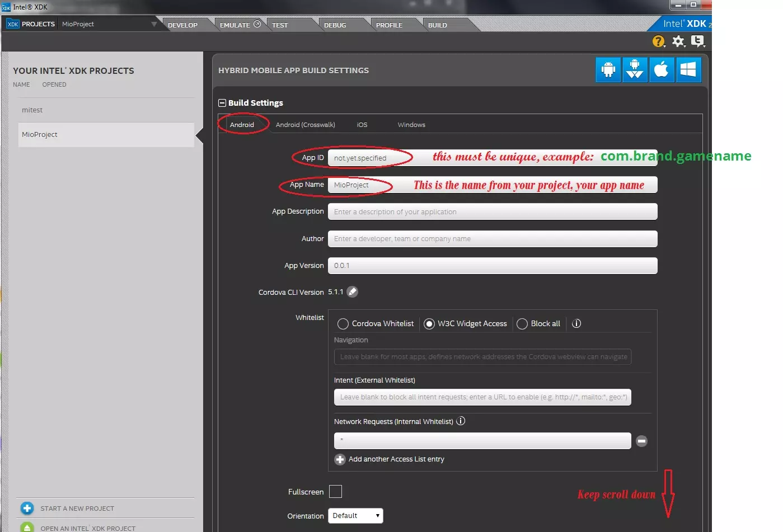Click the Cordova CLI version value 5.1.1
The width and height of the screenshot is (783, 532).
pyautogui.click(x=336, y=292)
